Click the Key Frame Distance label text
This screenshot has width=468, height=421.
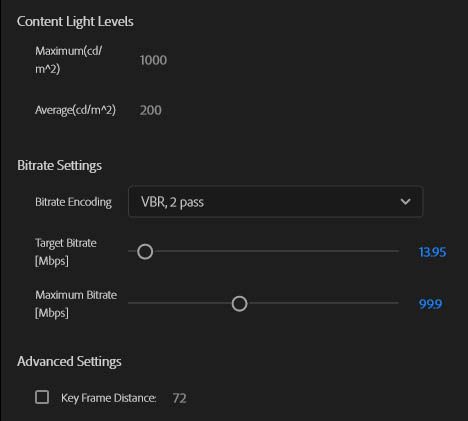tap(109, 398)
